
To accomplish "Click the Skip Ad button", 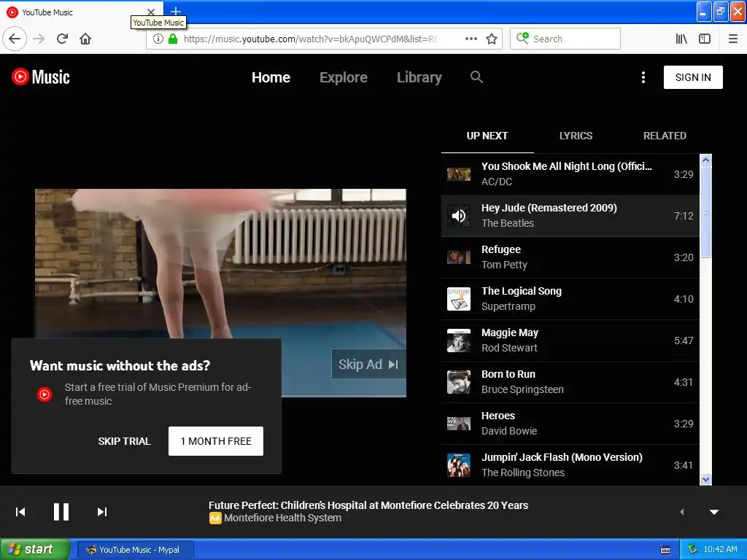I will click(368, 365).
